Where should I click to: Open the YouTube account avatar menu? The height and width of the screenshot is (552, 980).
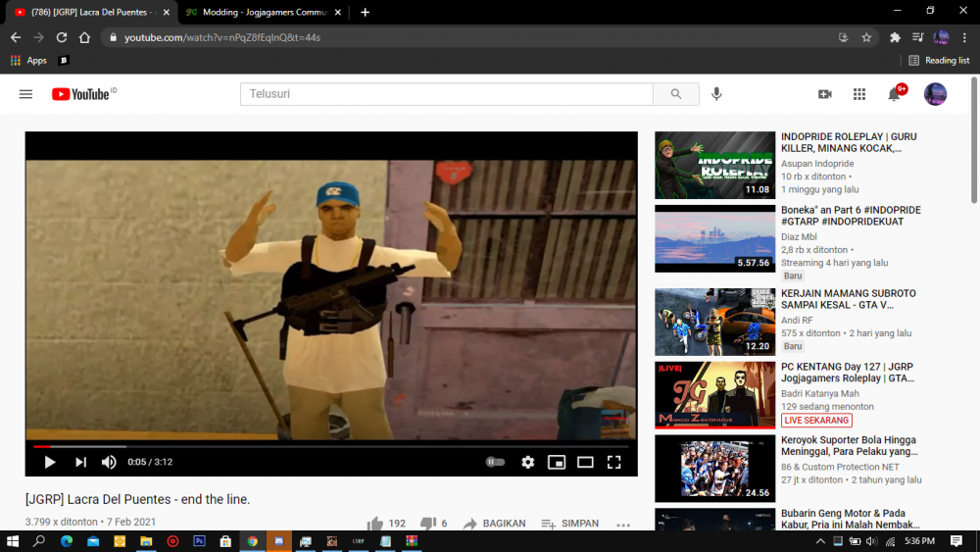coord(935,94)
